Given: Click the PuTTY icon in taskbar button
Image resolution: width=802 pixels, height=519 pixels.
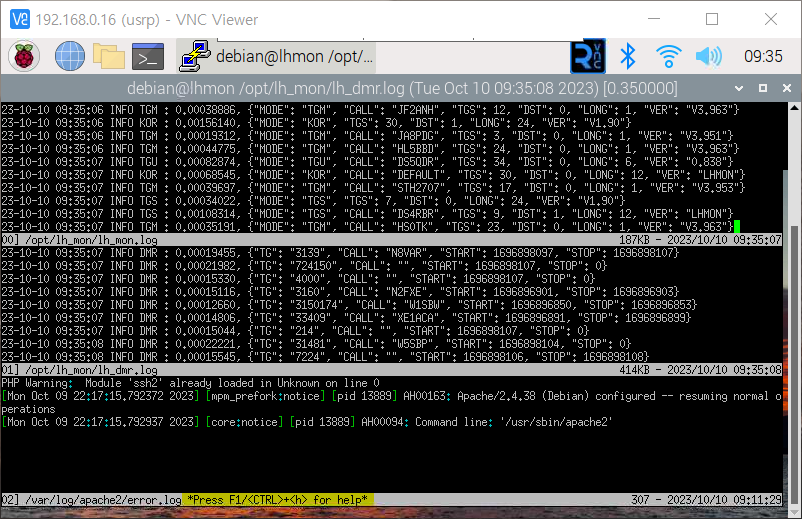Looking at the screenshot, I should point(194,56).
